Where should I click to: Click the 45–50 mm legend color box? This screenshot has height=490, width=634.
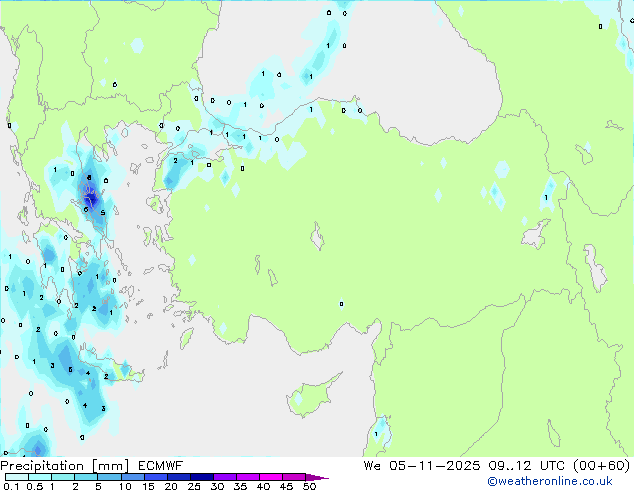pos(294,477)
